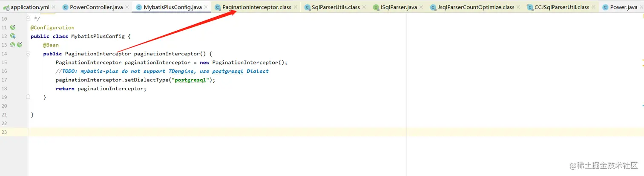Open the PaginationInterceptor.class tab
Screen dimensions: 644x176
point(256,7)
